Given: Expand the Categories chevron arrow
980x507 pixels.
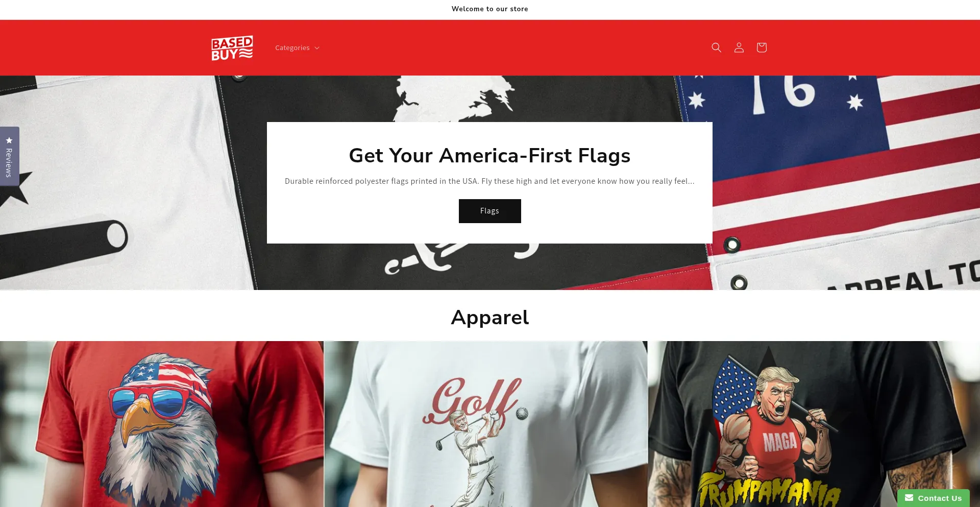Looking at the screenshot, I should (x=317, y=48).
